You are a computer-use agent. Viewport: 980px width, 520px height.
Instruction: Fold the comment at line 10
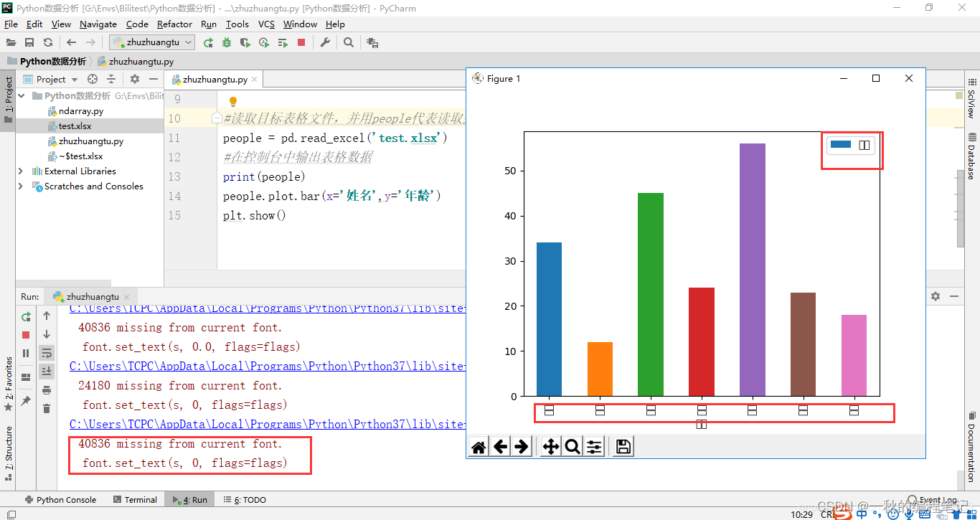217,118
